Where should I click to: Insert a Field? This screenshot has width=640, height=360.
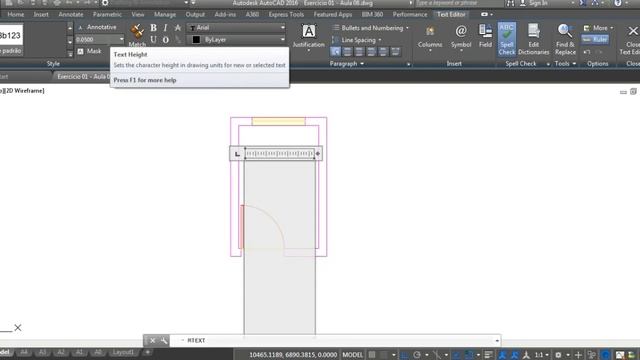tap(485, 36)
